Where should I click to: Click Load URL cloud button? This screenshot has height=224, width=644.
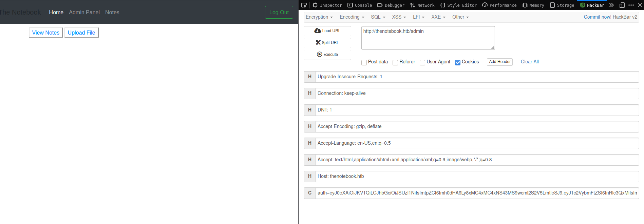[327, 31]
